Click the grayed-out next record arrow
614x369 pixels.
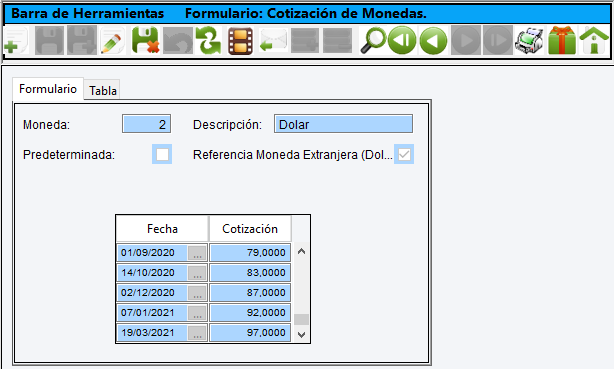(x=466, y=40)
